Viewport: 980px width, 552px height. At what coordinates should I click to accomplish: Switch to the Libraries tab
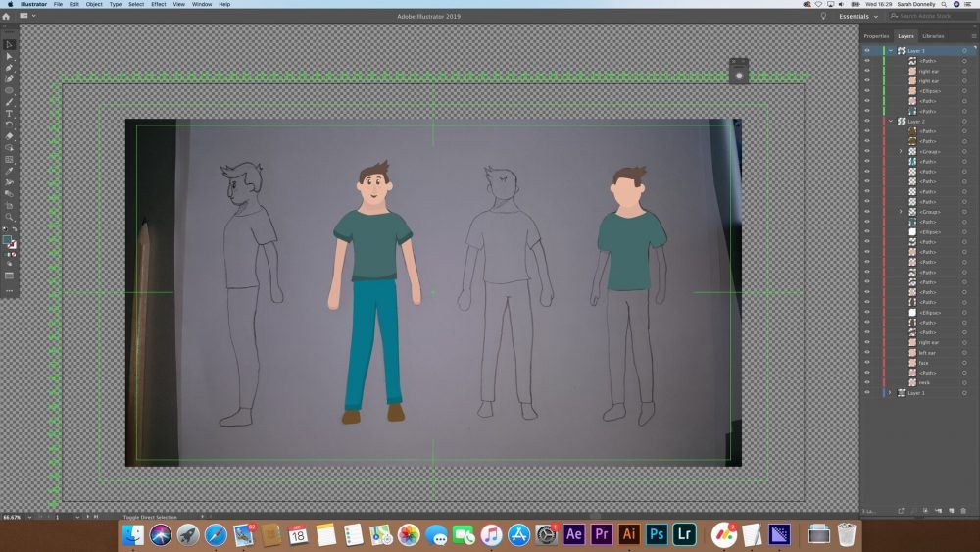(933, 36)
